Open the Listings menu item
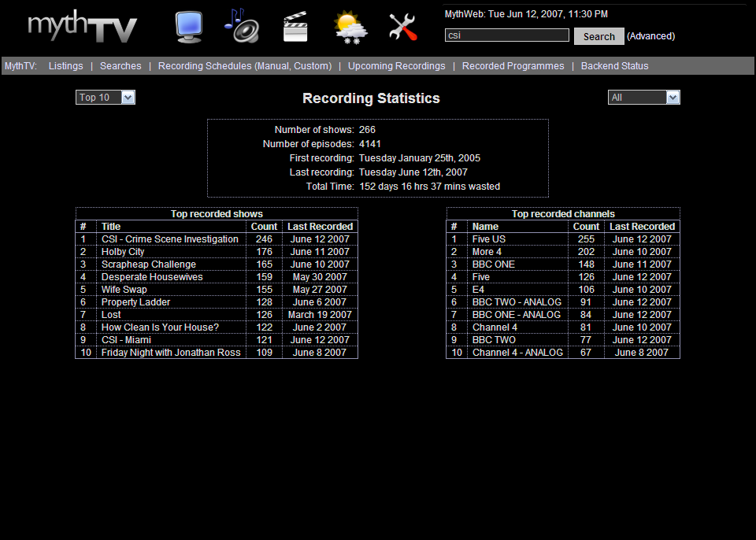 [x=65, y=66]
